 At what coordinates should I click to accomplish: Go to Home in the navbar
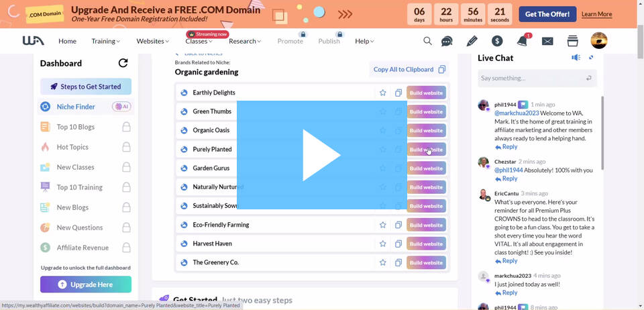67,41
